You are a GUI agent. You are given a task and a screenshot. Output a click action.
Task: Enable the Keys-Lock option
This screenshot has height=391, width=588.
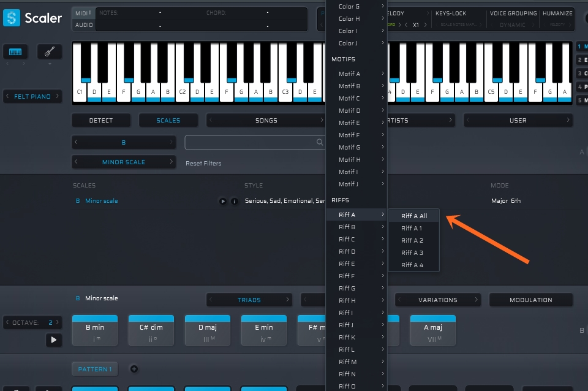point(451,13)
